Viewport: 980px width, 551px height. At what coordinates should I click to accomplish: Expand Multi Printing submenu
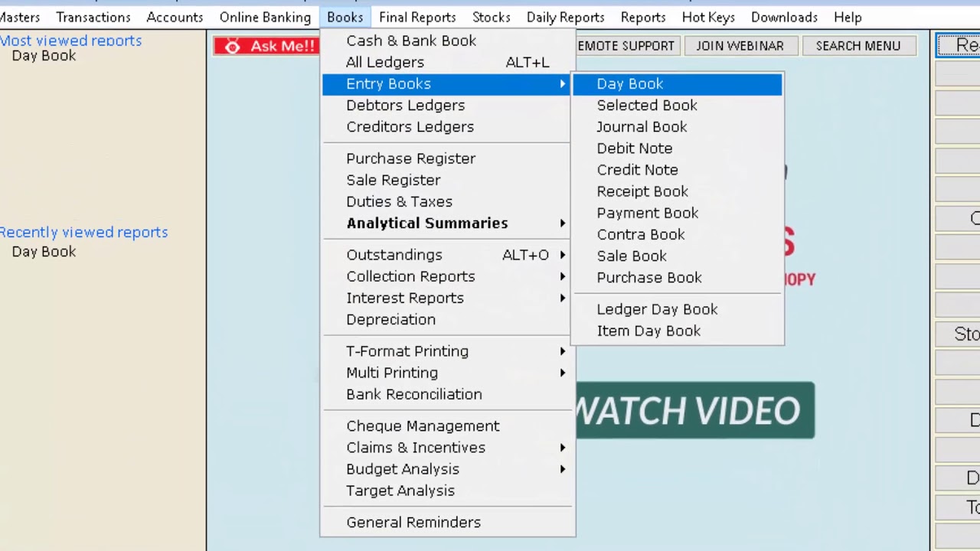coord(448,373)
